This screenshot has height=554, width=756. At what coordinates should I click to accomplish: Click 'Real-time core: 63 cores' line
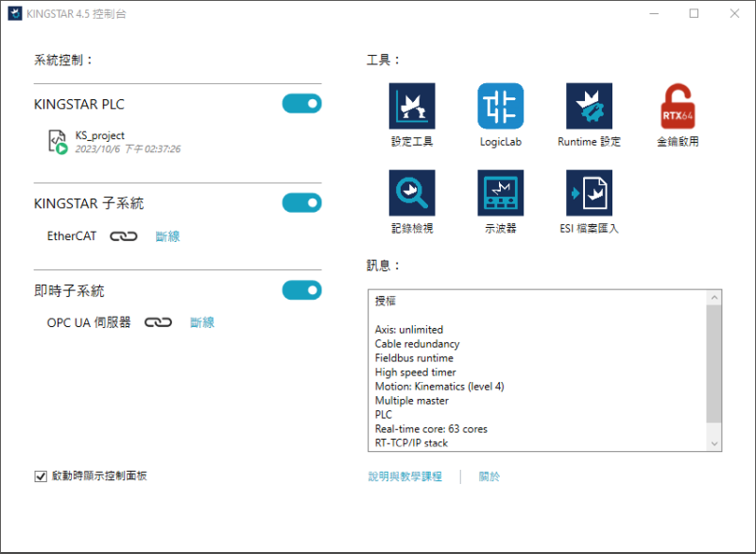point(431,428)
